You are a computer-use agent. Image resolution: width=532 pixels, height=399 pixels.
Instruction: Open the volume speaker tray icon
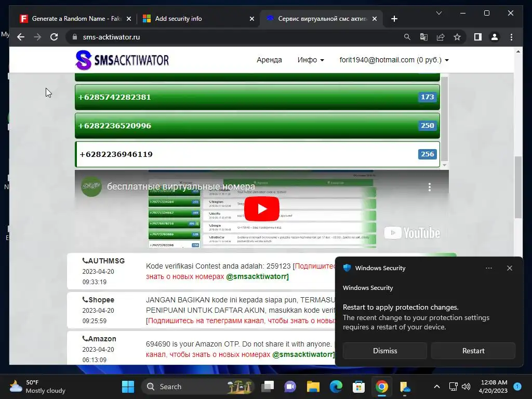point(466,387)
